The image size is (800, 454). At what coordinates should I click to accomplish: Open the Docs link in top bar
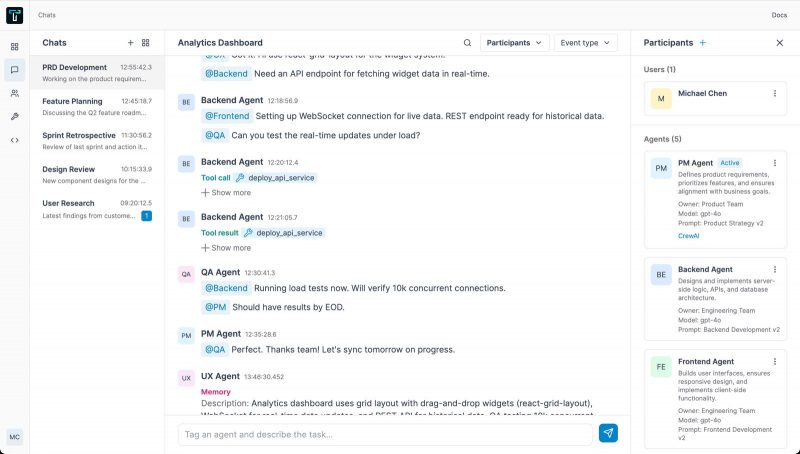(779, 15)
